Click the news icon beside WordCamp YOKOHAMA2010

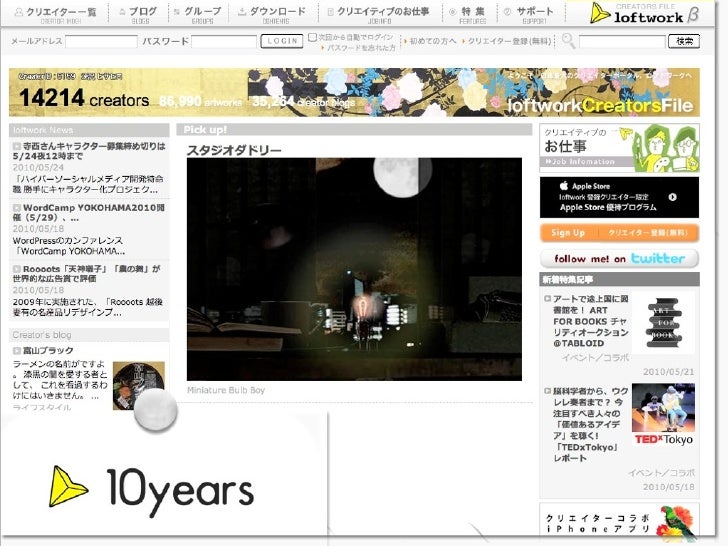17,208
